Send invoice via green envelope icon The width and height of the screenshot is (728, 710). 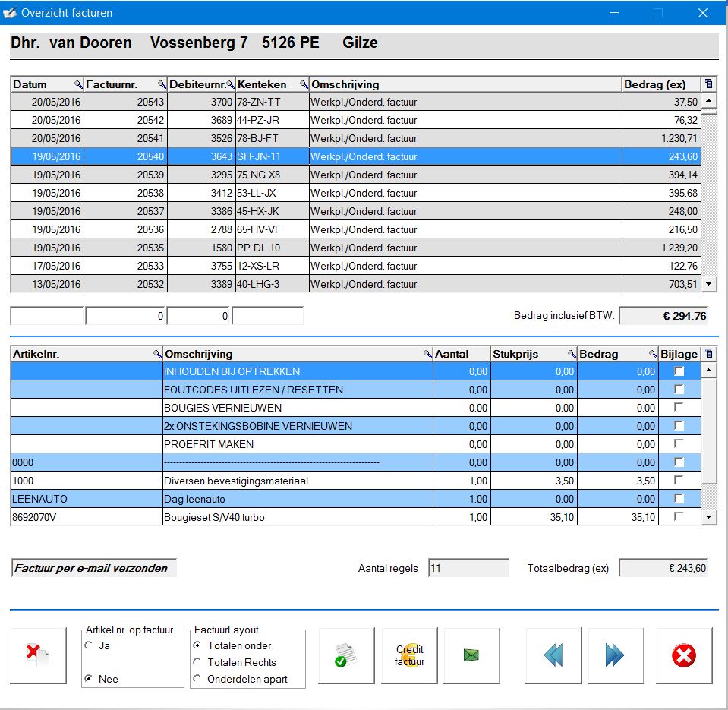pos(471,655)
